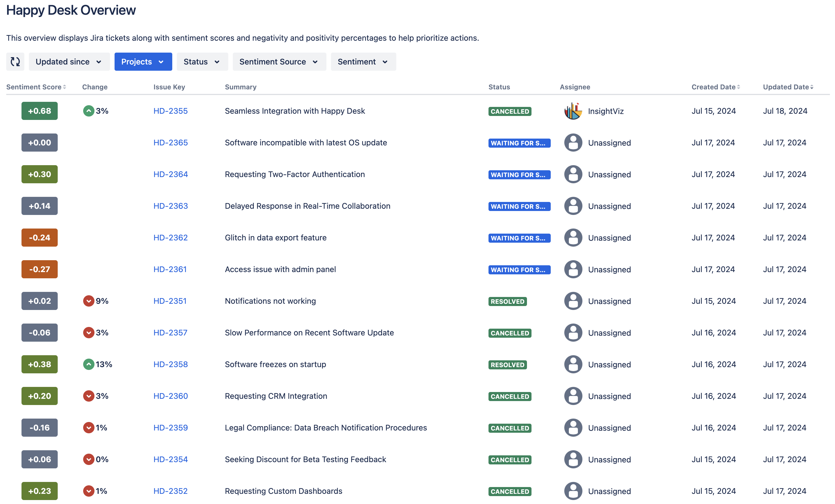This screenshot has width=835, height=504.
Task: Sort by Updated Date column header
Action: tap(787, 87)
